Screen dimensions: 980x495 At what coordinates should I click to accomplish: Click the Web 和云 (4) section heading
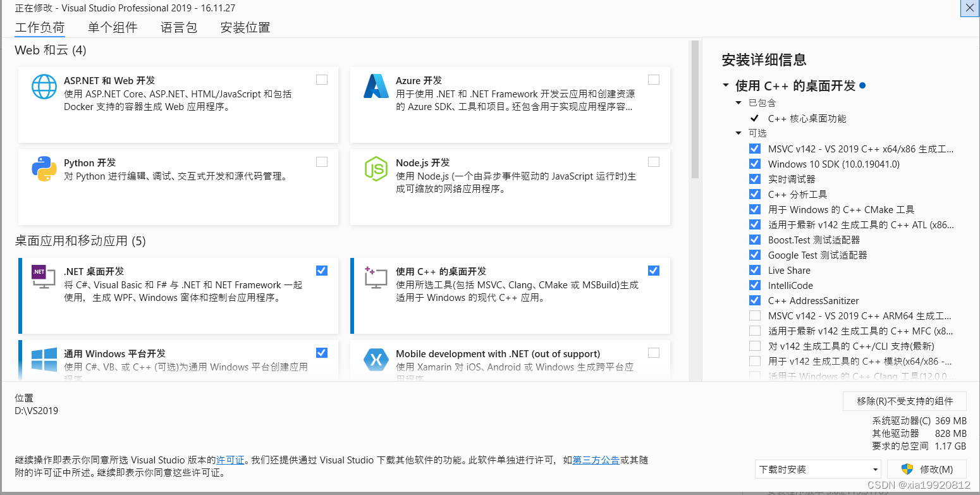coord(51,50)
